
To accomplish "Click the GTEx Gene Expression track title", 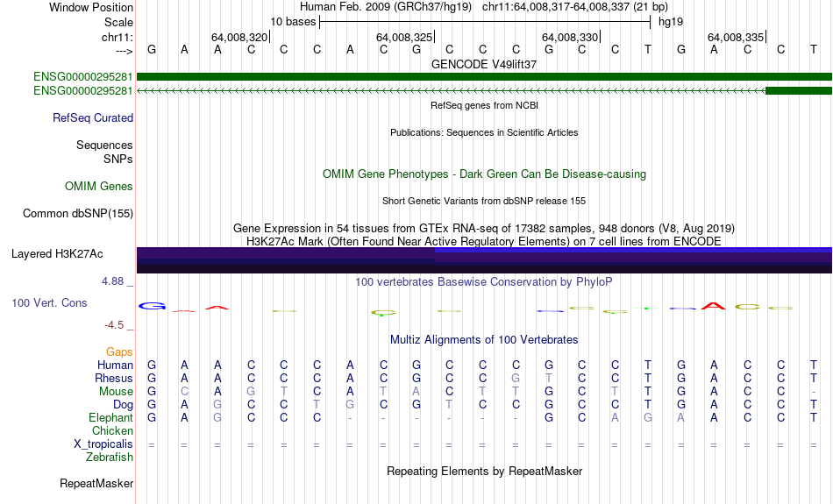I will coord(484,229).
